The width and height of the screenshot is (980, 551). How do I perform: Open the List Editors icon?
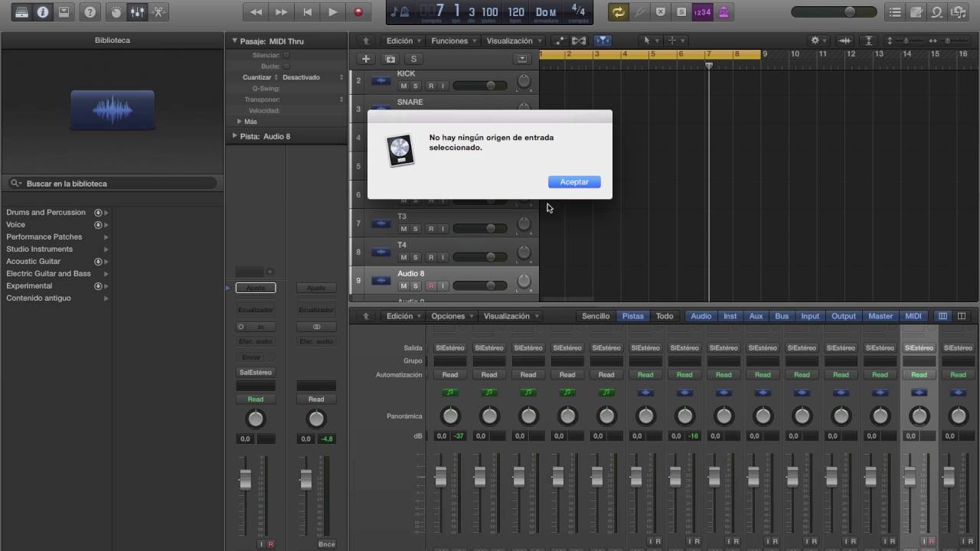coord(894,12)
